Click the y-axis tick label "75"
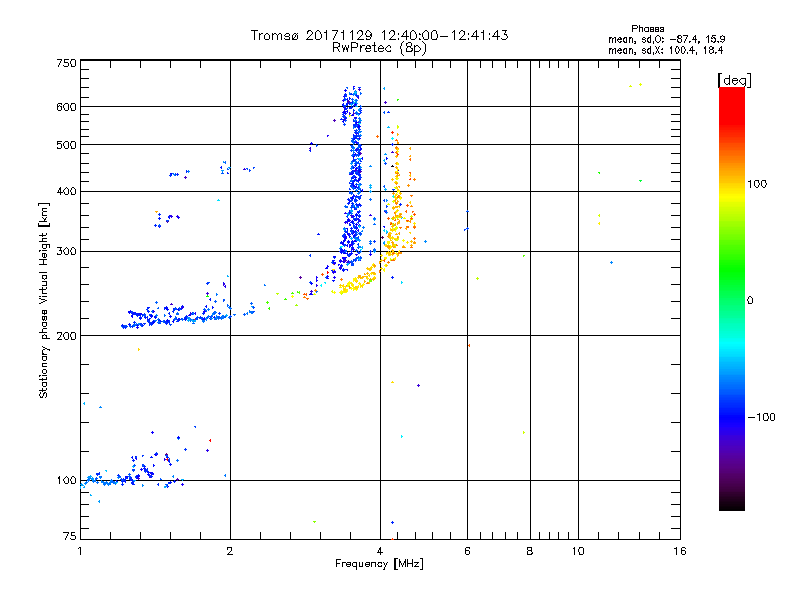The height and width of the screenshot is (600, 800). [x=70, y=536]
